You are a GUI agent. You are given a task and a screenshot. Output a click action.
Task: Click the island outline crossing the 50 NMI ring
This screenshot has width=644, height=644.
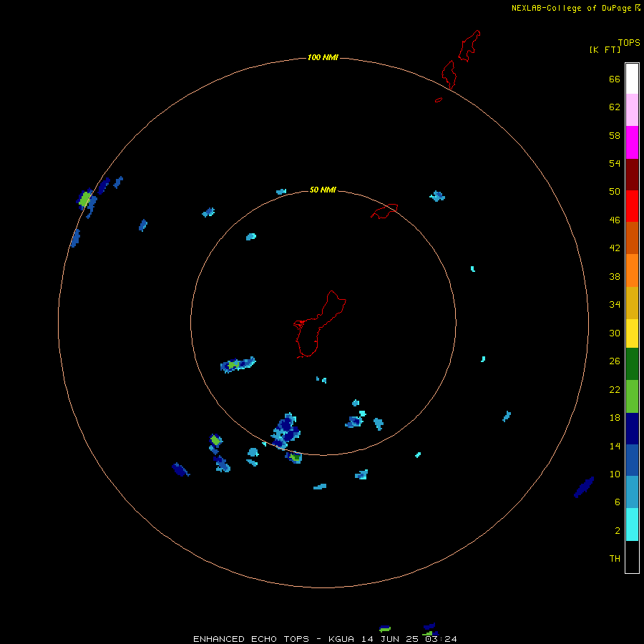tap(384, 211)
